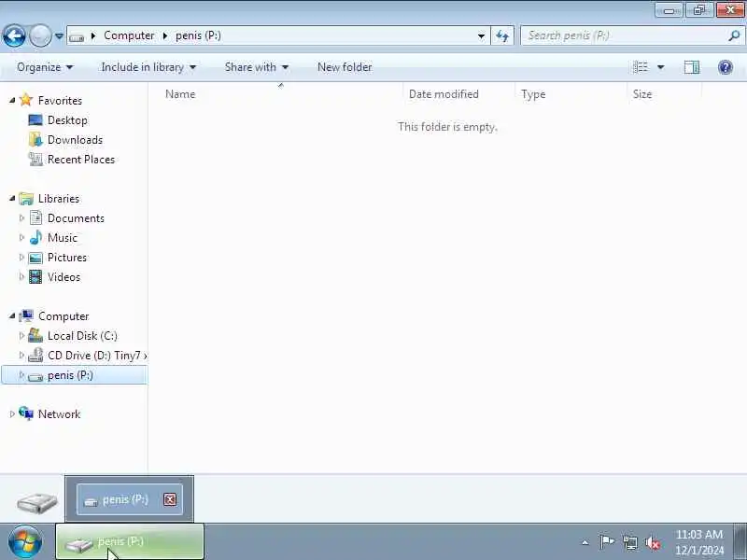Open the view options dropdown arrow
747x560 pixels.
(x=661, y=67)
